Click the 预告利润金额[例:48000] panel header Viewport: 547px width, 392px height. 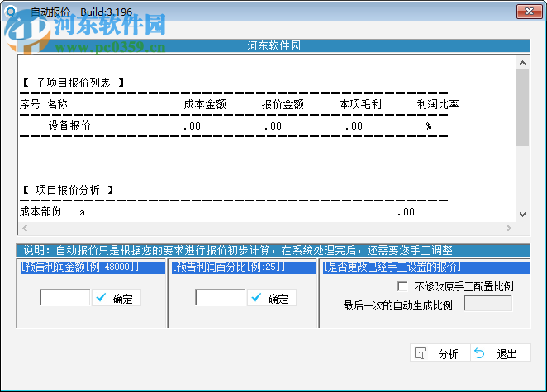coord(93,267)
